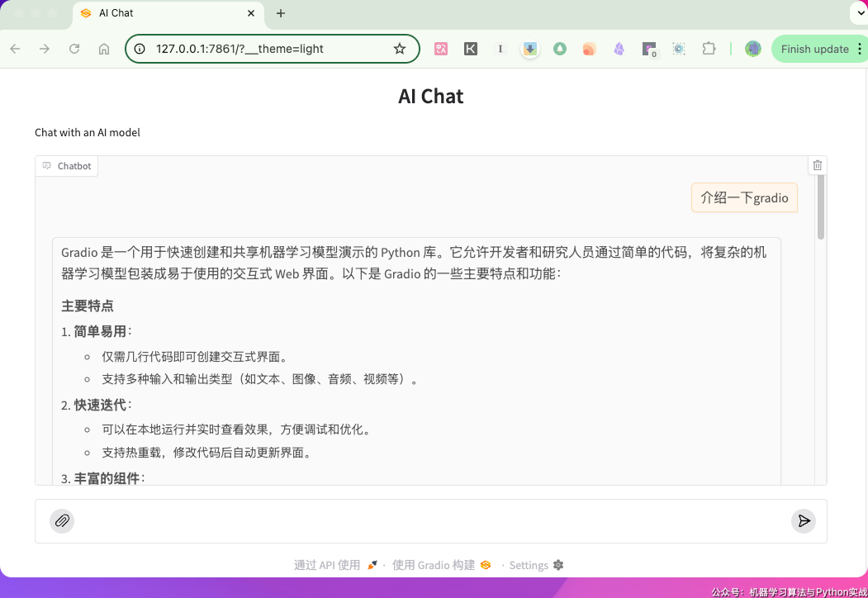Click the 简单易用 list item
The width and height of the screenshot is (868, 598).
97,331
